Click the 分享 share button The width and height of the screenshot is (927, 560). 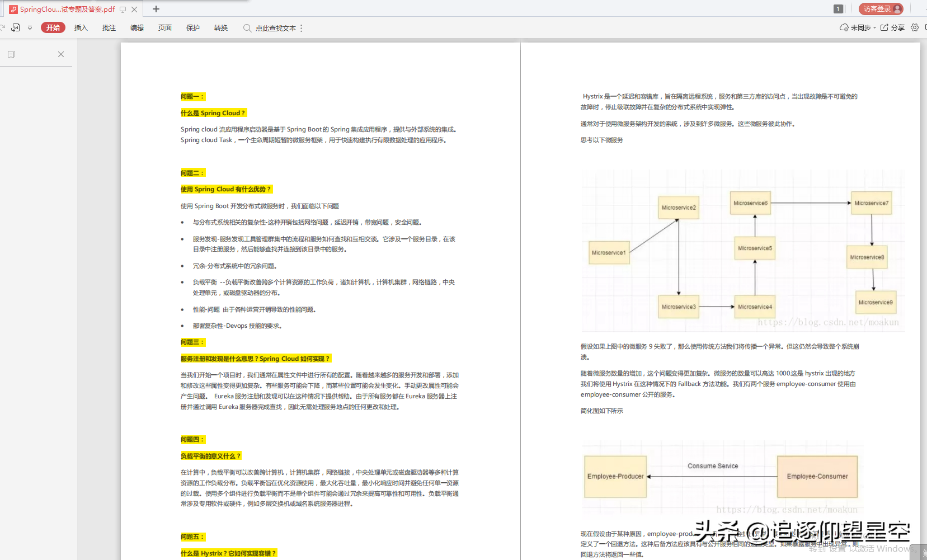click(892, 27)
